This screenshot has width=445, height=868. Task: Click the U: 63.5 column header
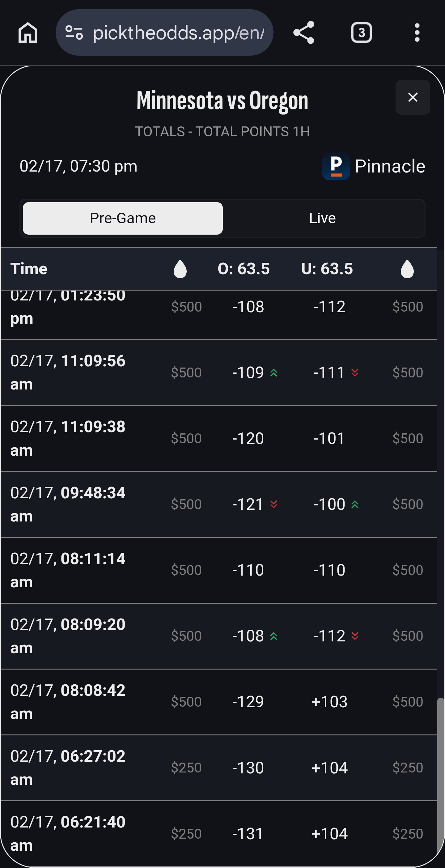[327, 269]
